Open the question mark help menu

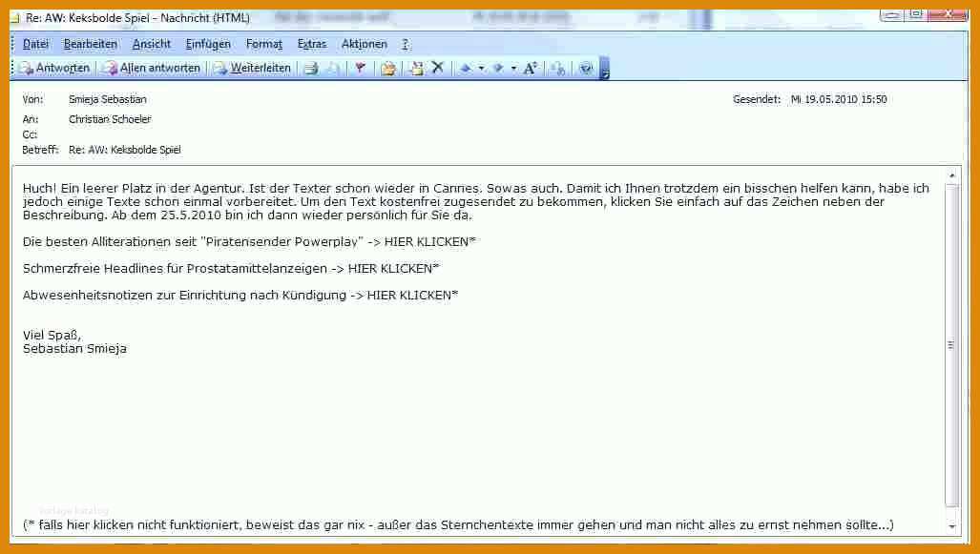[405, 45]
